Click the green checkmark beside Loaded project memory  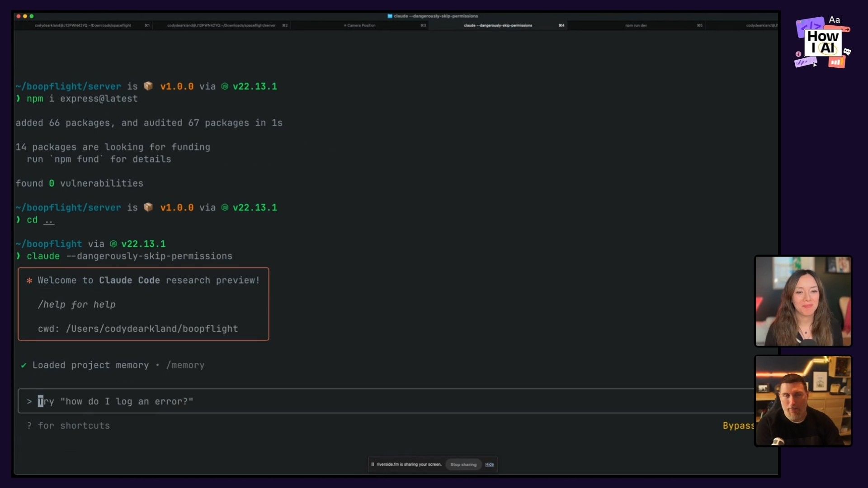tap(24, 365)
